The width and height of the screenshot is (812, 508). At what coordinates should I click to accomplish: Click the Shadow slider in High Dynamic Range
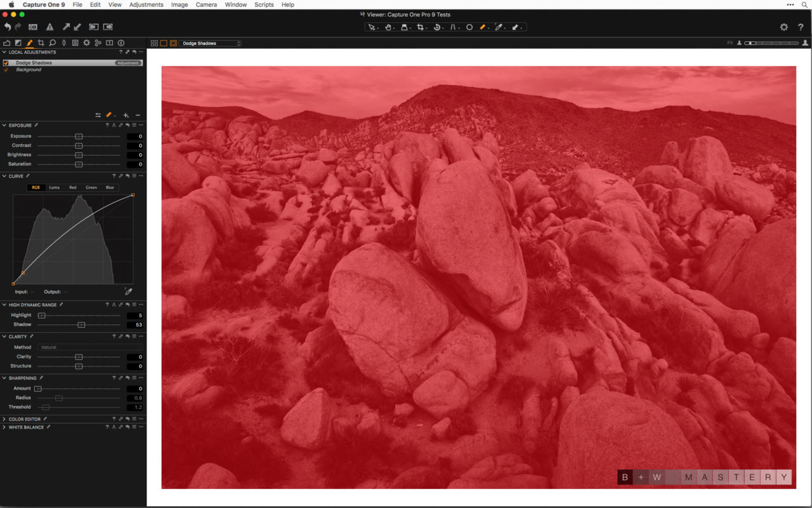81,324
